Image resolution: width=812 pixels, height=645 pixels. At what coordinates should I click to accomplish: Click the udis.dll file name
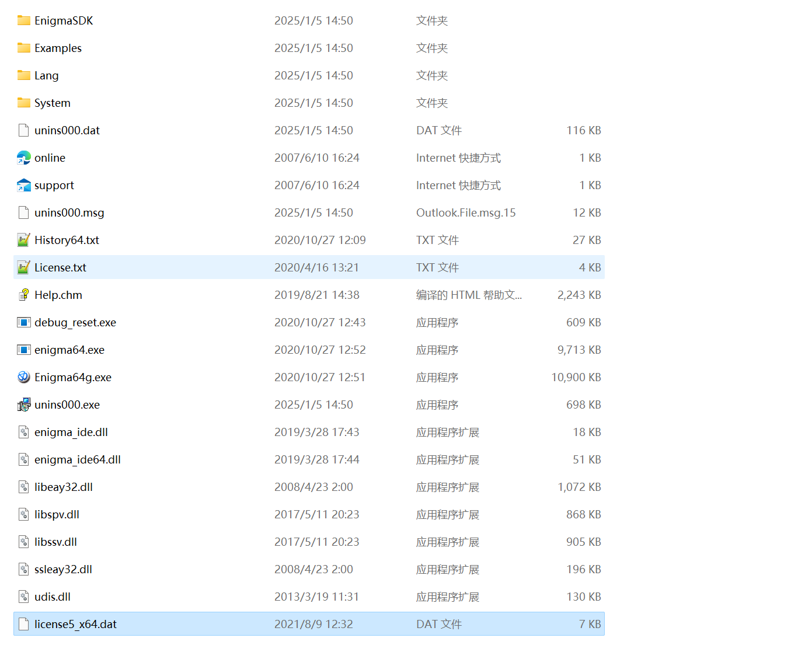(x=52, y=597)
